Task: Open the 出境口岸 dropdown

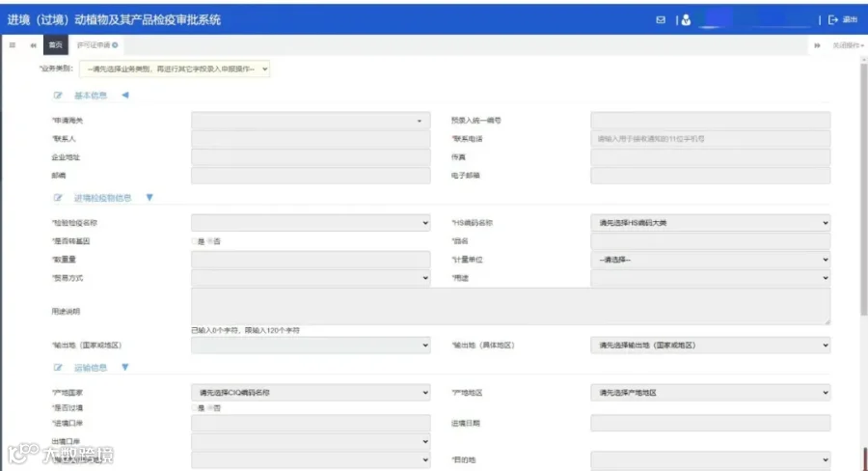Action: [x=311, y=442]
